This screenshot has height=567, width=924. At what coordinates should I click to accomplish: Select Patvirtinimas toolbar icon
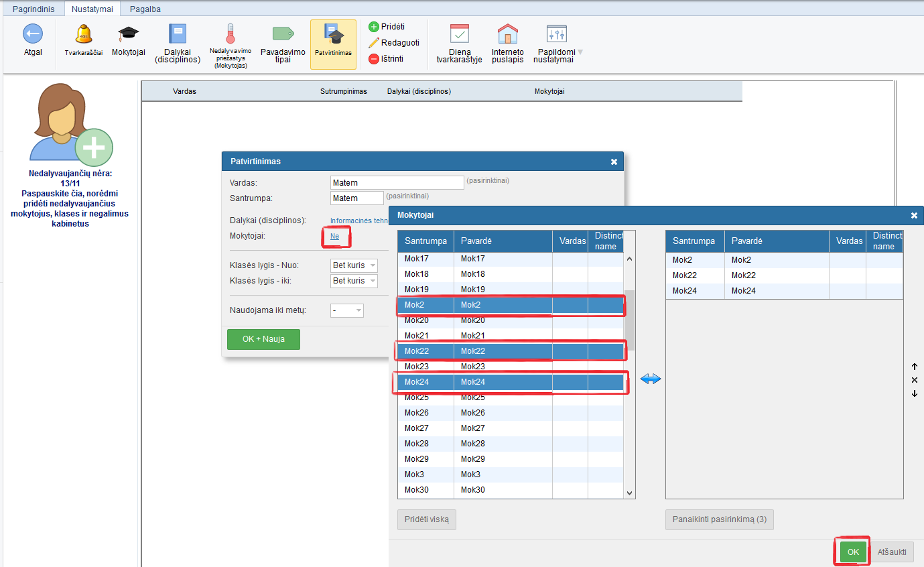(x=333, y=44)
